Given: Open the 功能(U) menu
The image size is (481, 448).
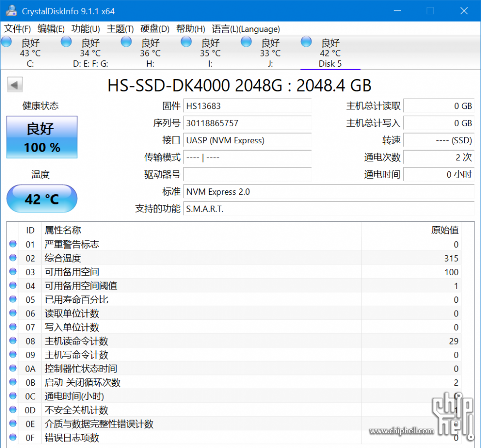Looking at the screenshot, I should tap(85, 29).
